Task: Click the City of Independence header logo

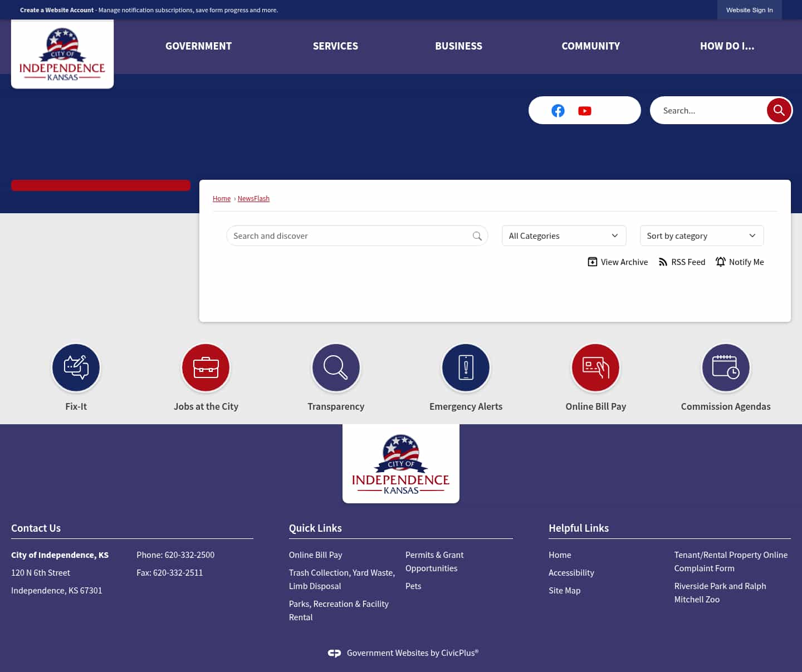Action: [62, 54]
